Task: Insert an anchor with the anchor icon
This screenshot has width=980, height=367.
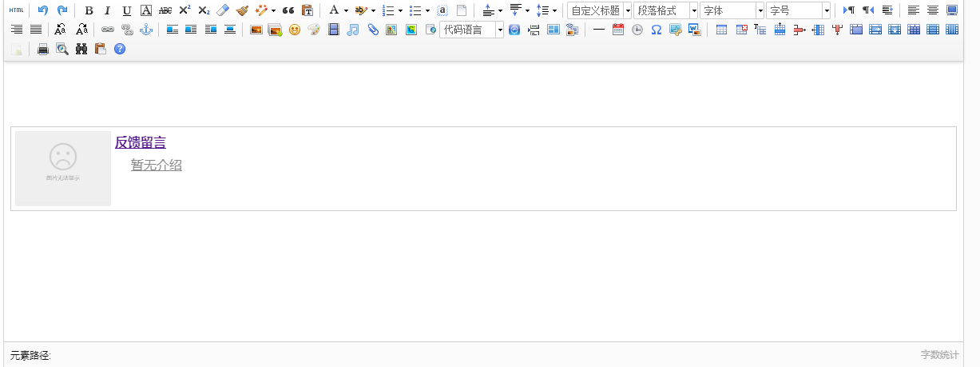Action: click(x=145, y=30)
